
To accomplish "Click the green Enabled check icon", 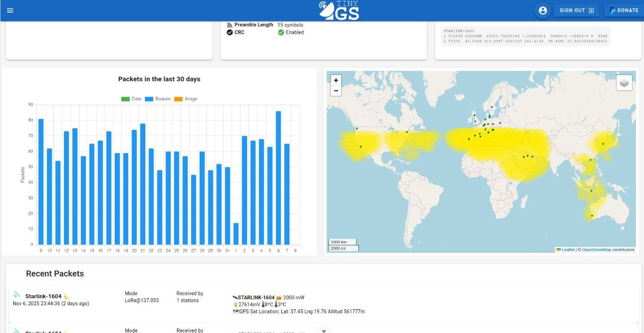I will 281,32.
